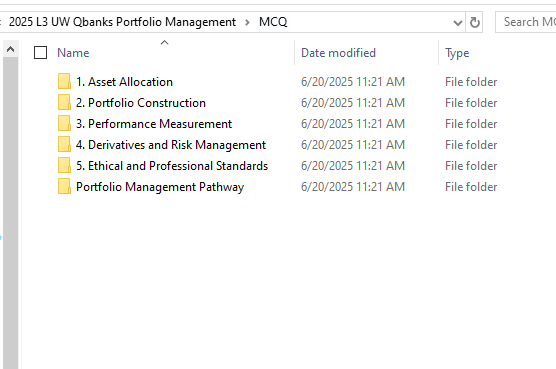Click the Portfolio Management Pathway folder icon
The image size is (556, 369).
(x=64, y=186)
